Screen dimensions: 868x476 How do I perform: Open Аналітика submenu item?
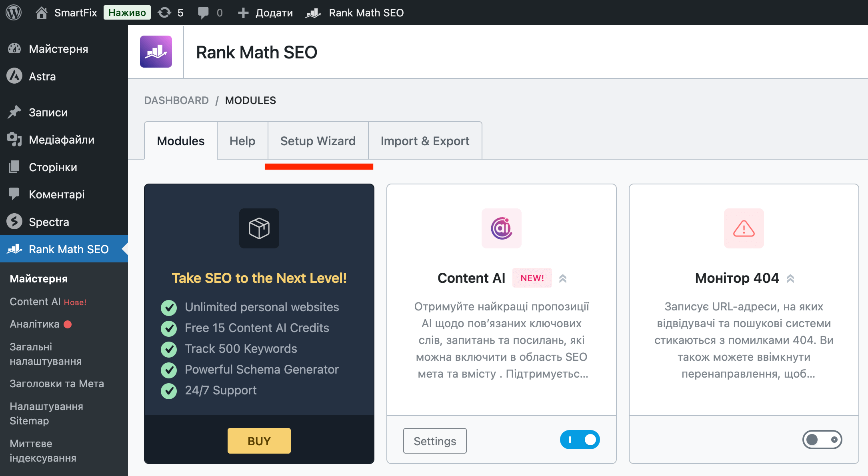35,324
